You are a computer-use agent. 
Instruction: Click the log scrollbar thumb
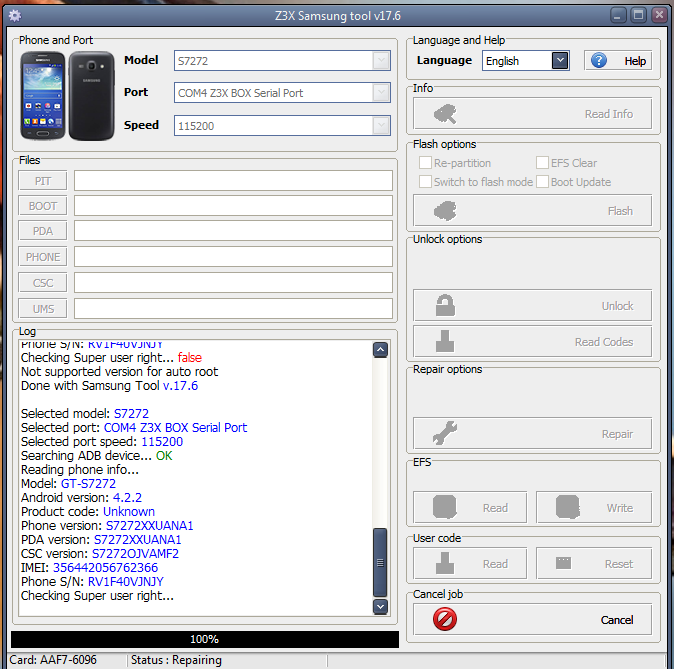(x=380, y=562)
